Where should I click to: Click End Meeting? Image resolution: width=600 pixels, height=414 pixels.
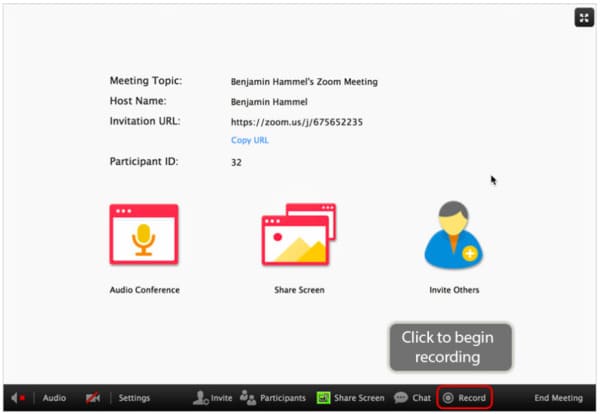click(558, 398)
